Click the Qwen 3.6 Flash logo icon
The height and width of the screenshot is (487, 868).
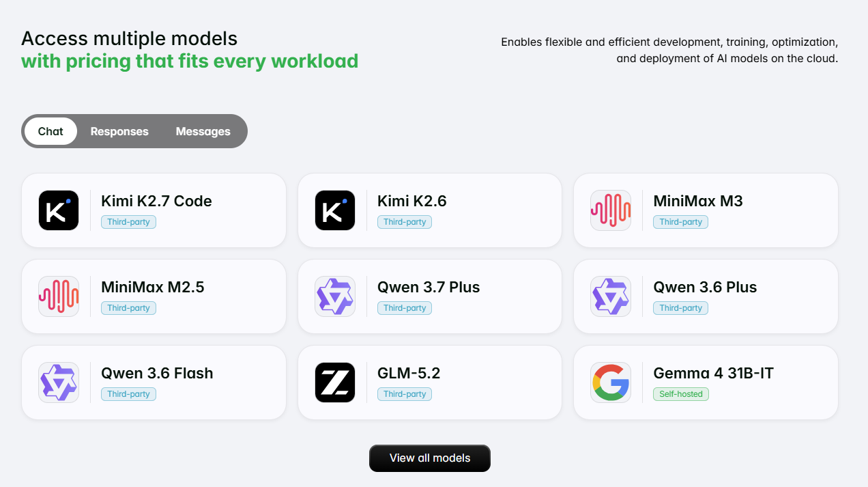point(59,382)
